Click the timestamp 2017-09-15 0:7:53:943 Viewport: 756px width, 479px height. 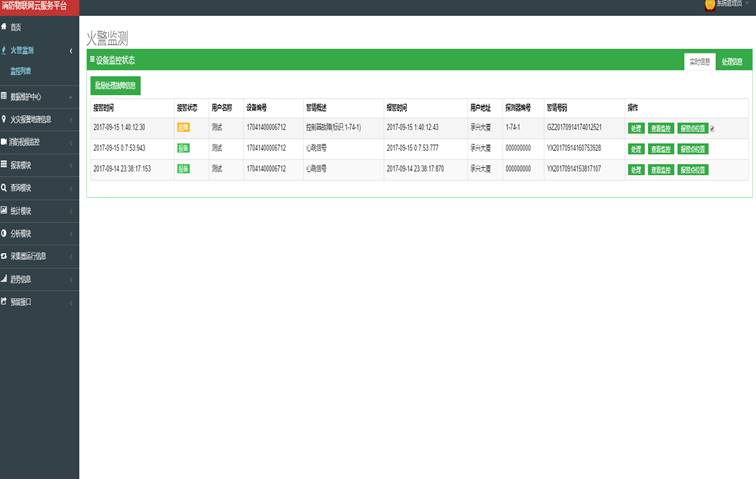click(x=119, y=148)
